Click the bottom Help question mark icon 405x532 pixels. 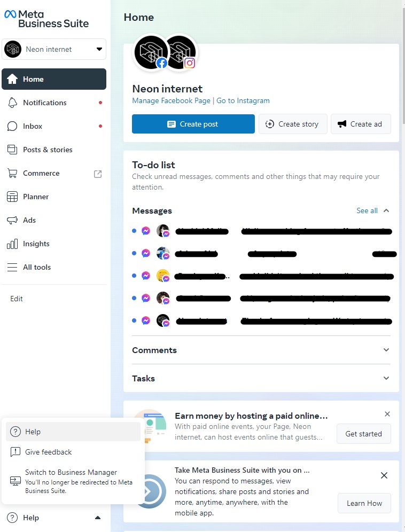[12, 518]
